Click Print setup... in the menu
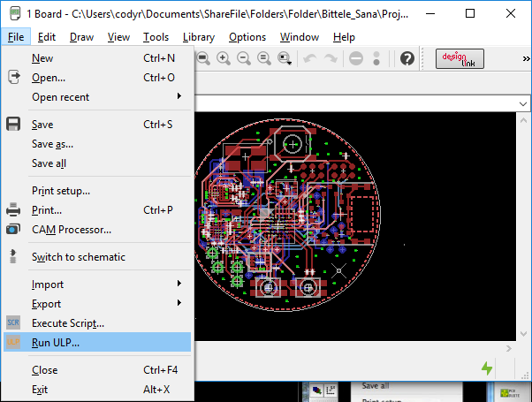532x402 pixels. click(x=61, y=191)
